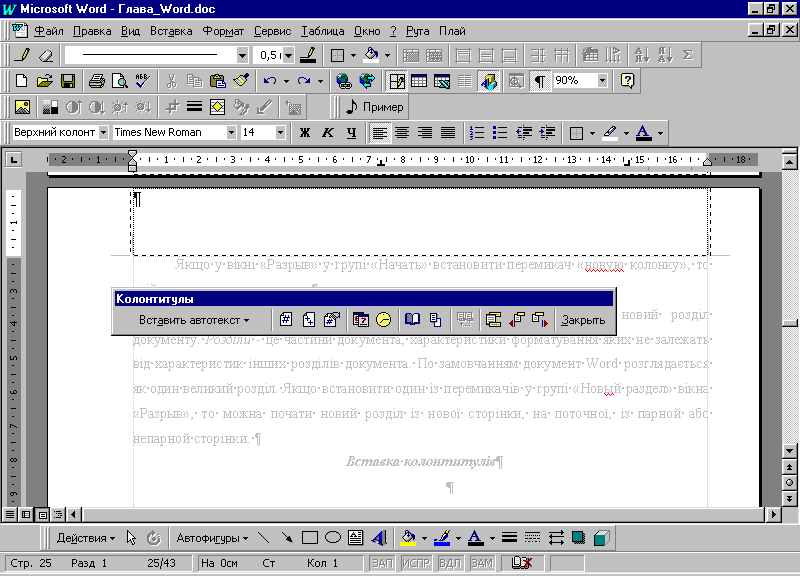This screenshot has height=576, width=800.
Task: Open an existing file
Action: pos(45,81)
